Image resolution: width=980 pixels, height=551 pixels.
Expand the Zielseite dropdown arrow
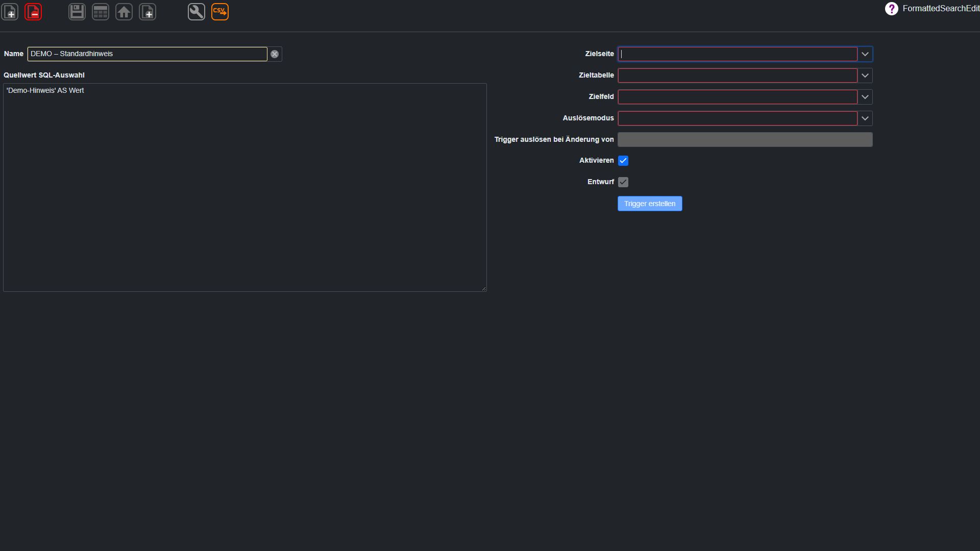click(865, 54)
